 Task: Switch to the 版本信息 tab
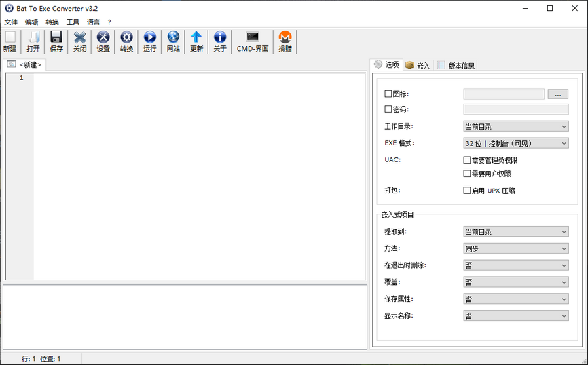pyautogui.click(x=456, y=65)
